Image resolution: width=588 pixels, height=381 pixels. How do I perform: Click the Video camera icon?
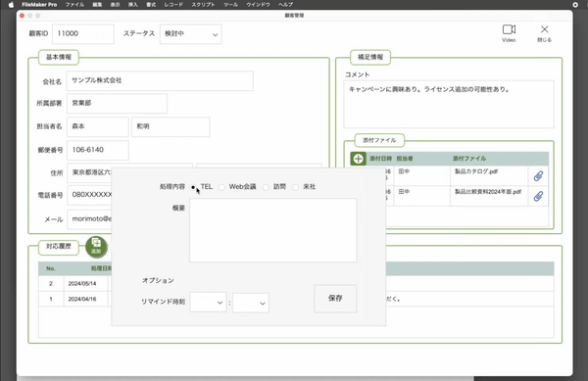pyautogui.click(x=509, y=29)
